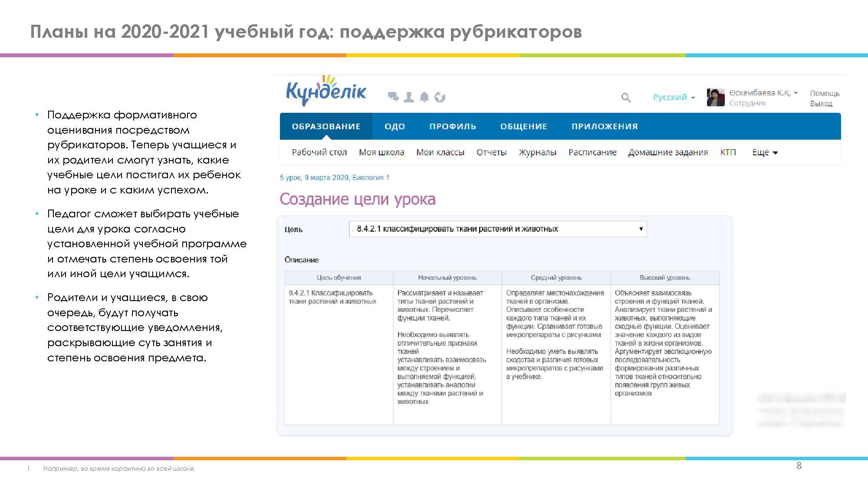Click the Выход logout link
This screenshot has height=488, width=868.
click(821, 103)
